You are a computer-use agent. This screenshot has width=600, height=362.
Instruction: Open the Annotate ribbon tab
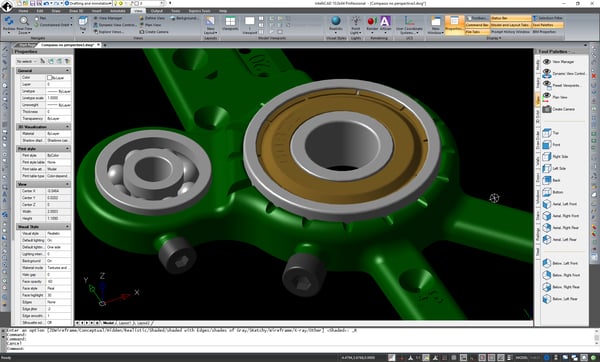pyautogui.click(x=117, y=11)
